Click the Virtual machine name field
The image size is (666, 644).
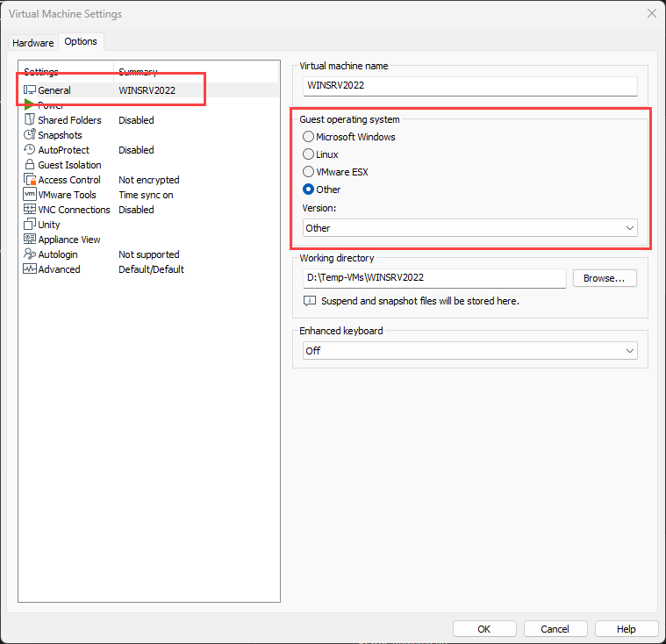point(469,85)
